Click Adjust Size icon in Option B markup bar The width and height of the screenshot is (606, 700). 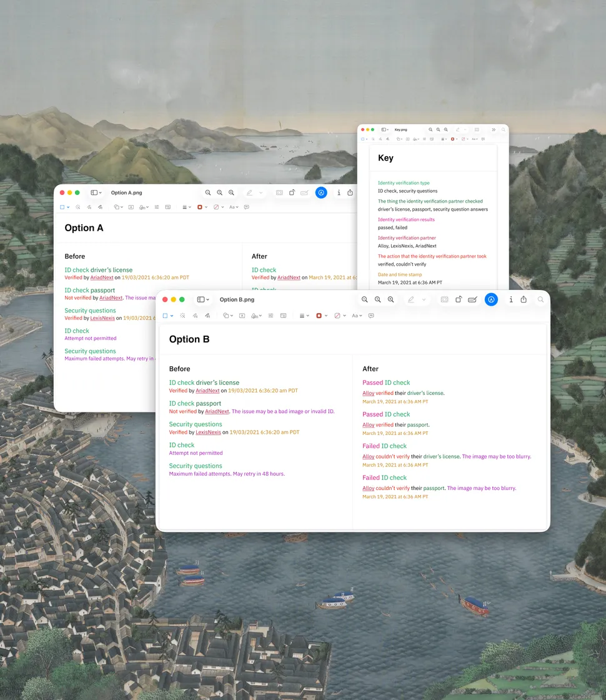283,316
